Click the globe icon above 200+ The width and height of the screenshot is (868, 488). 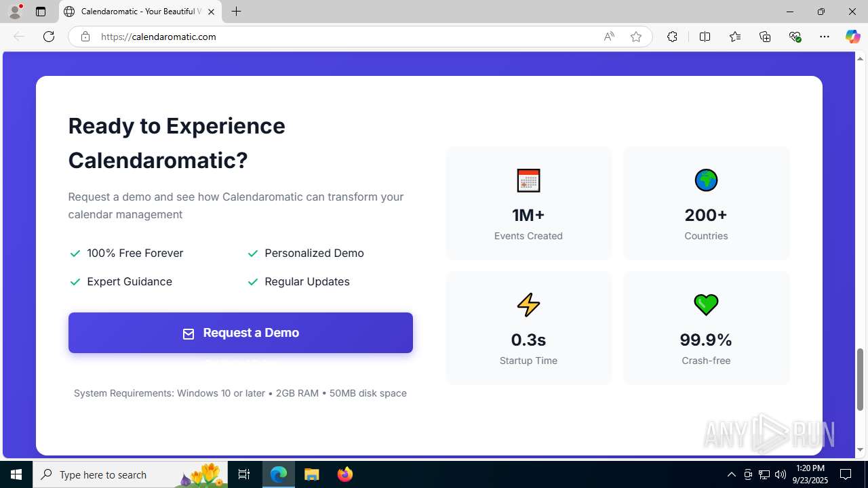pyautogui.click(x=706, y=180)
